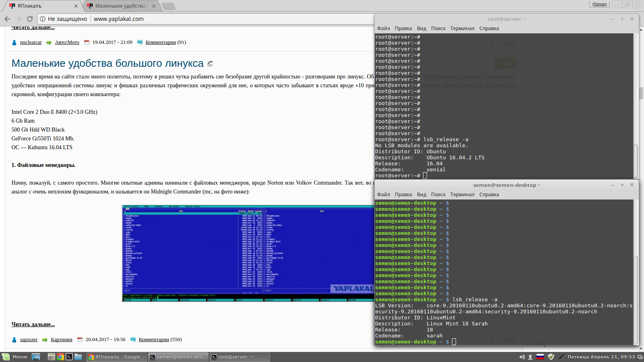The height and width of the screenshot is (362, 644).
Task: Open the network connection tray icon
Action: click(x=561, y=357)
